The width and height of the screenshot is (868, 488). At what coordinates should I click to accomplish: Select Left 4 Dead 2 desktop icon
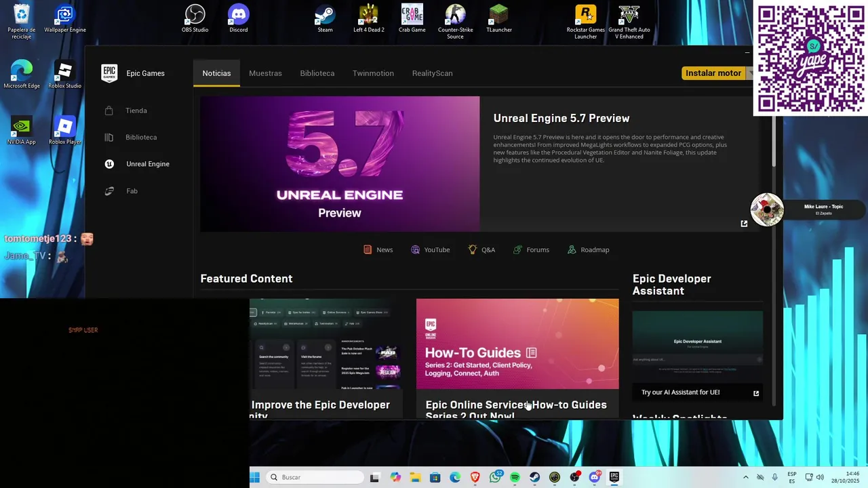pyautogui.click(x=369, y=18)
